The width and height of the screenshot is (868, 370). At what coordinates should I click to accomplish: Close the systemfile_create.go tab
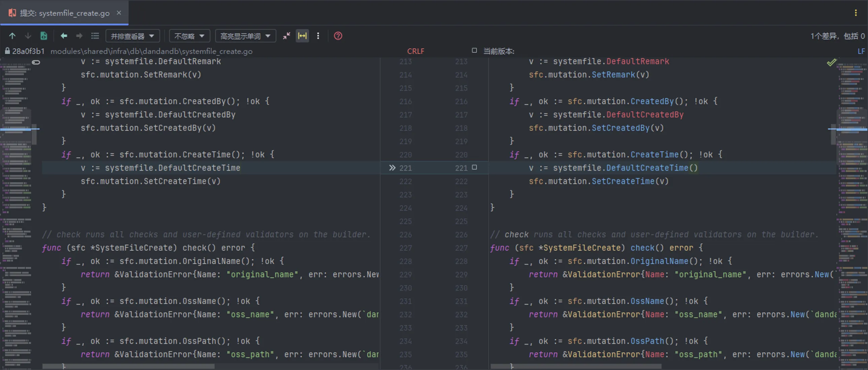pyautogui.click(x=119, y=13)
